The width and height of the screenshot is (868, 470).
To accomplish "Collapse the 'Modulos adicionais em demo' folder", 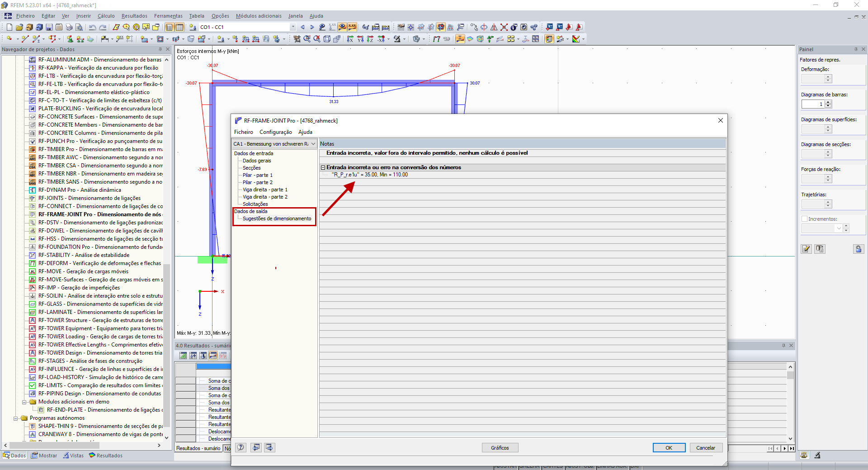I will [x=24, y=402].
